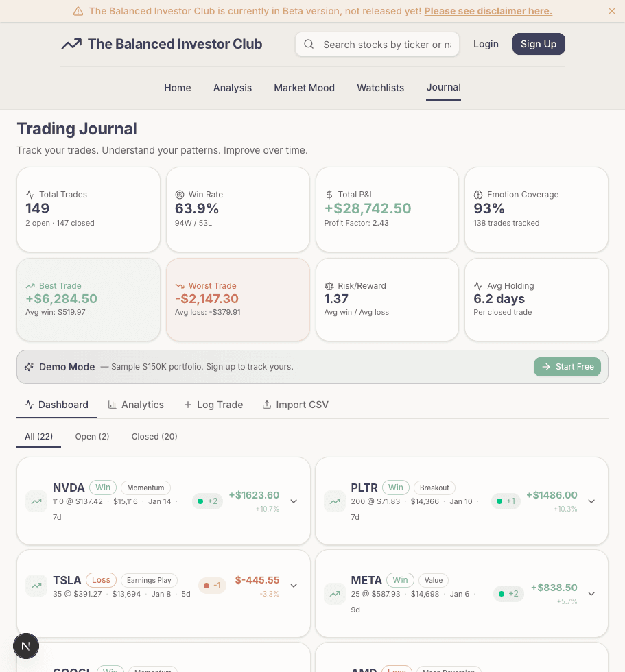Open the Closed (20) trades tab
This screenshot has height=672, width=625.
point(154,436)
